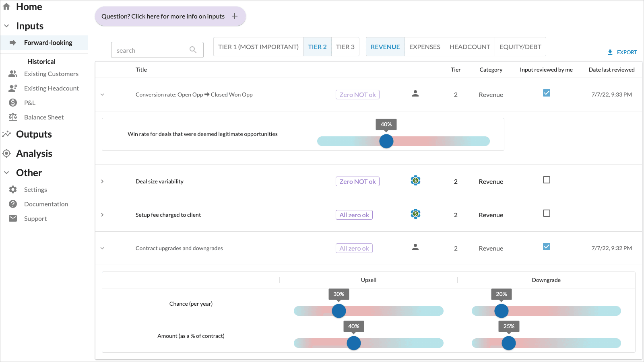The height and width of the screenshot is (362, 644).
Task: Check reviewed box for Deal size variability
Action: click(547, 180)
